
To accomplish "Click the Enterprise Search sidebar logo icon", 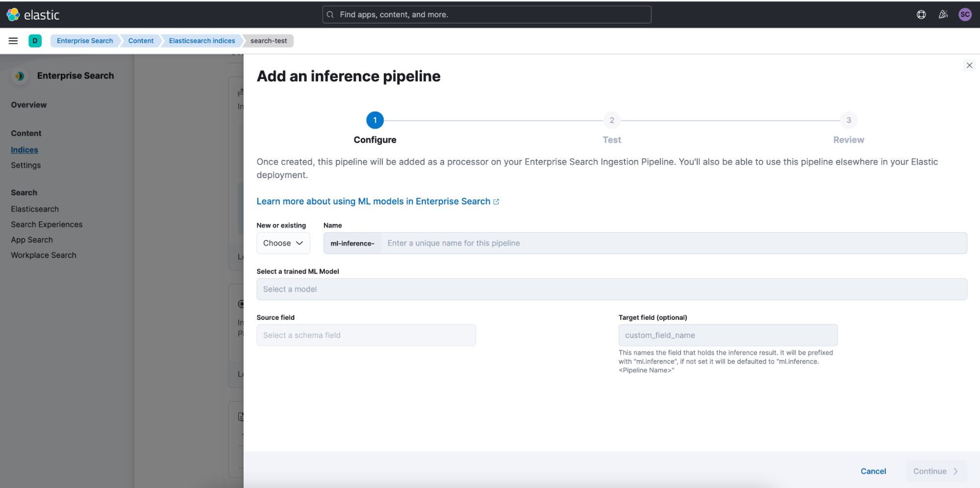I will tap(20, 76).
